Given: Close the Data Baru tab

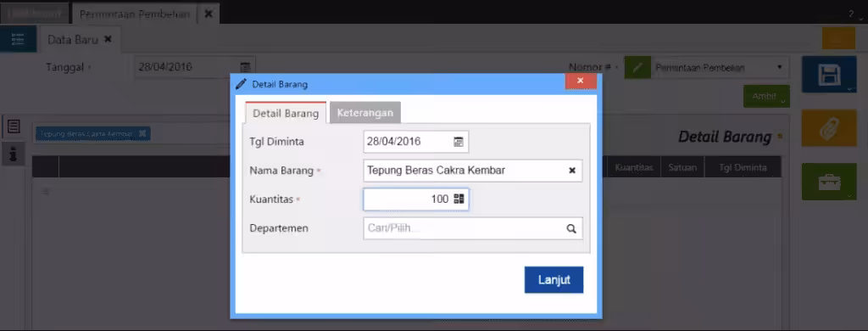Looking at the screenshot, I should pos(108,39).
